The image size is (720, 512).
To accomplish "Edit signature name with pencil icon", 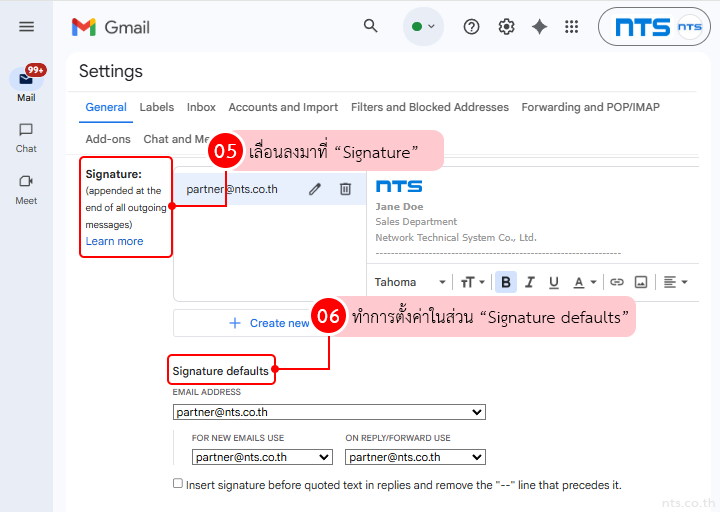I will coord(315,189).
